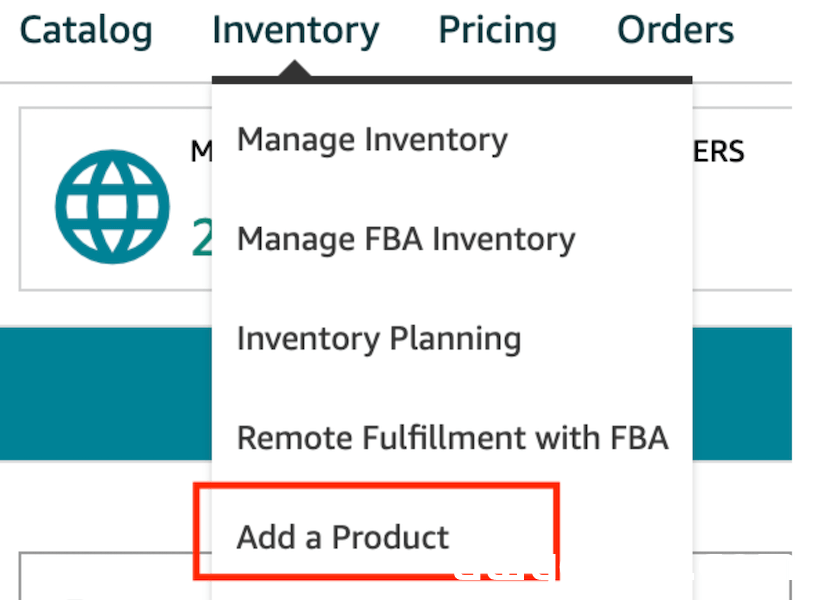This screenshot has width=814, height=600.
Task: Open the Catalog menu
Action: tap(86, 30)
